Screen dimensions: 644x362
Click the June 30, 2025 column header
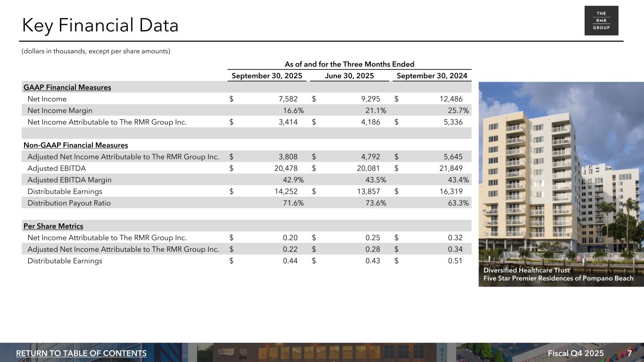tap(350, 76)
